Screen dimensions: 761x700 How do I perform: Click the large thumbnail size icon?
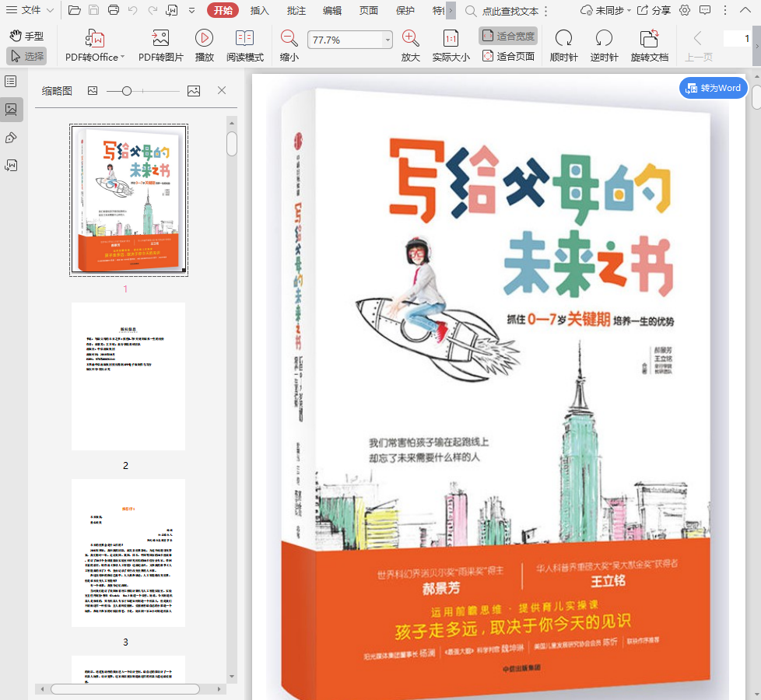pyautogui.click(x=194, y=91)
